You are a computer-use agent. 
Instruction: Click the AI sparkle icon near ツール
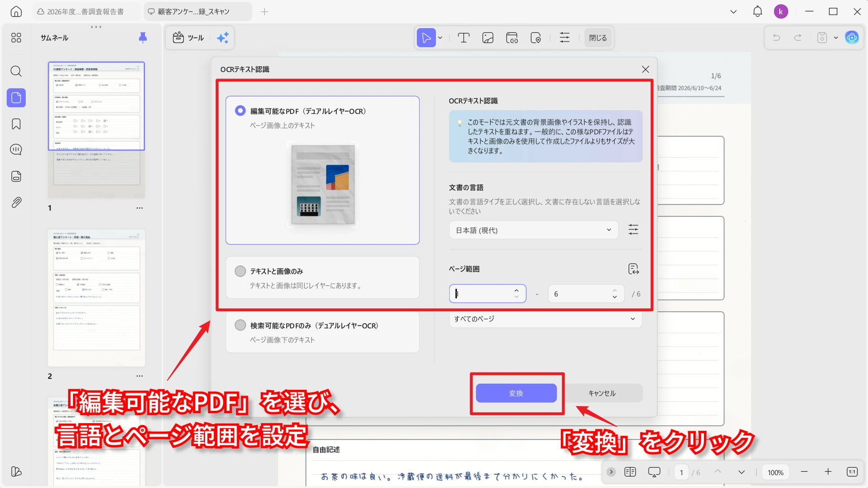[x=223, y=38]
